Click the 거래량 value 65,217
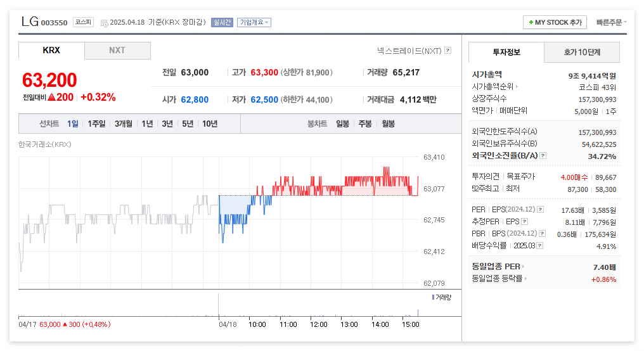The height and width of the screenshot is (351, 644). [406, 73]
